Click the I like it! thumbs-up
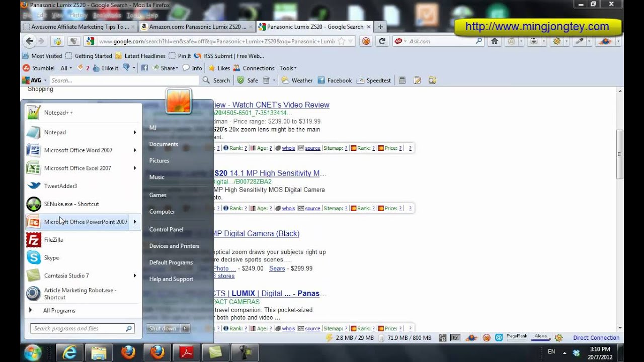 [106, 68]
